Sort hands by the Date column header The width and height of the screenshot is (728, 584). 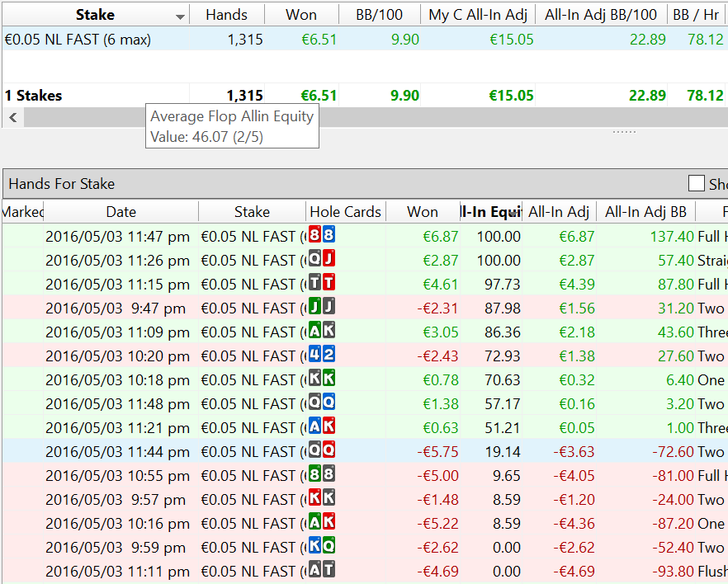tap(121, 212)
